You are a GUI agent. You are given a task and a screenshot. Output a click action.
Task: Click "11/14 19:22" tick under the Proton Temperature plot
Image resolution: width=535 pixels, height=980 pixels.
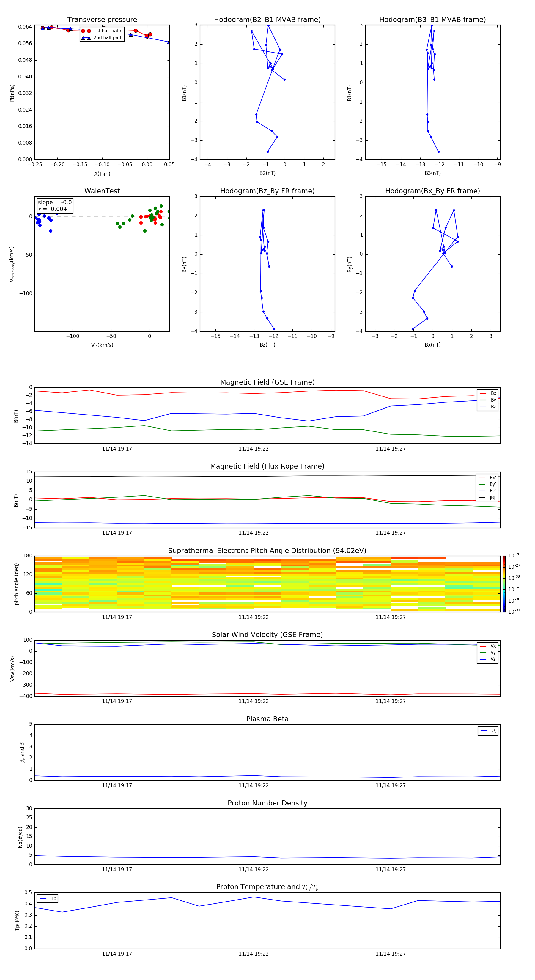(x=254, y=954)
